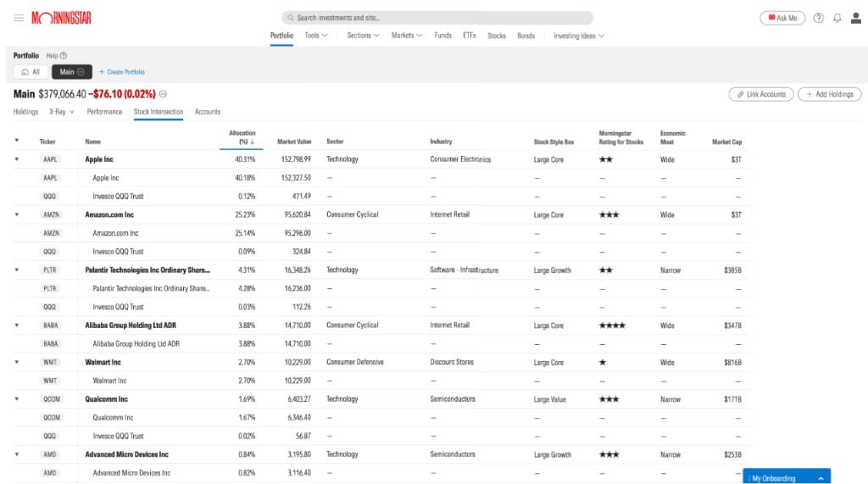Open the hamburger menu icon
Image resolution: width=868 pixels, height=484 pixels.
click(19, 18)
